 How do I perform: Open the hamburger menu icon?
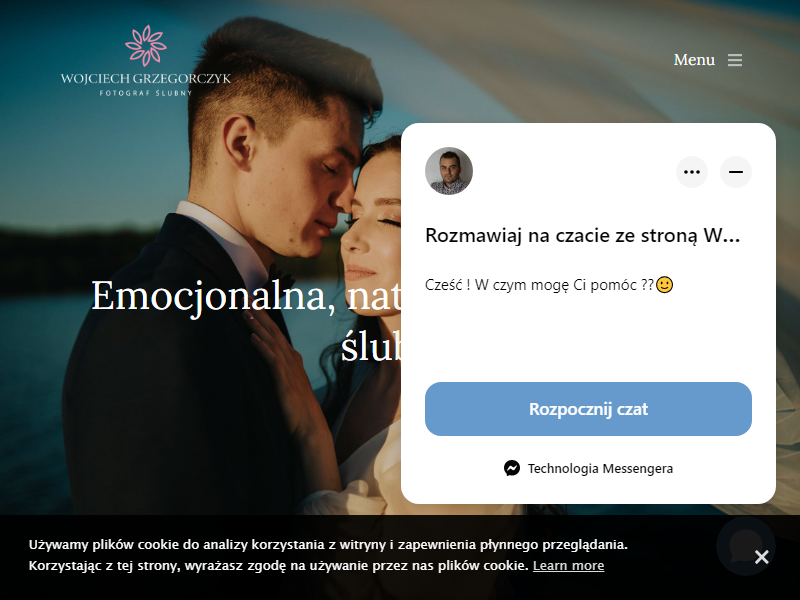point(735,60)
